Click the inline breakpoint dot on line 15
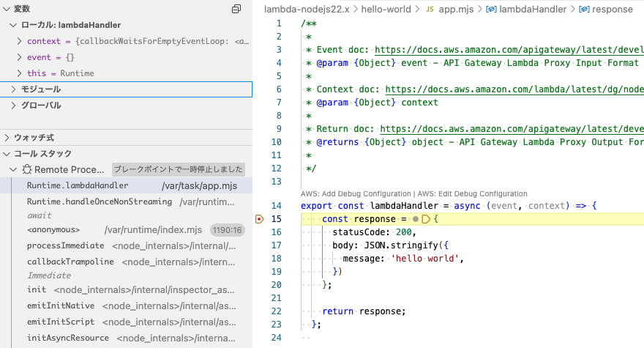The height and width of the screenshot is (348, 644). click(416, 219)
